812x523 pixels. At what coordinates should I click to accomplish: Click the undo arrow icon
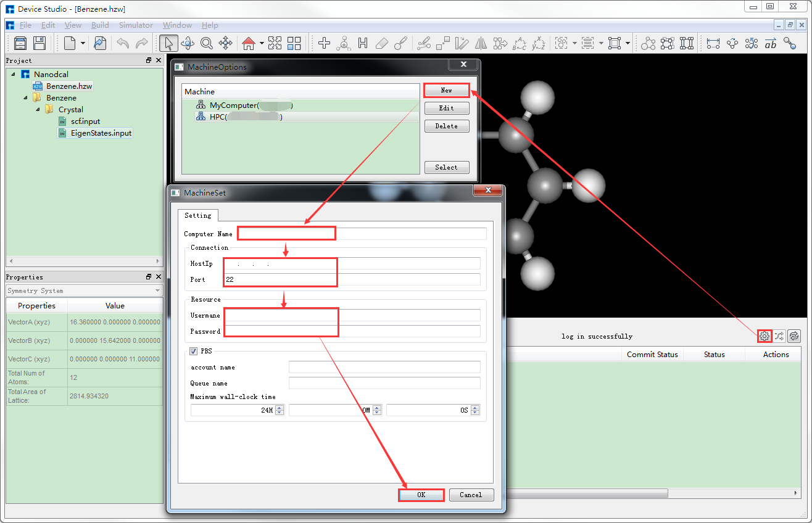[123, 43]
